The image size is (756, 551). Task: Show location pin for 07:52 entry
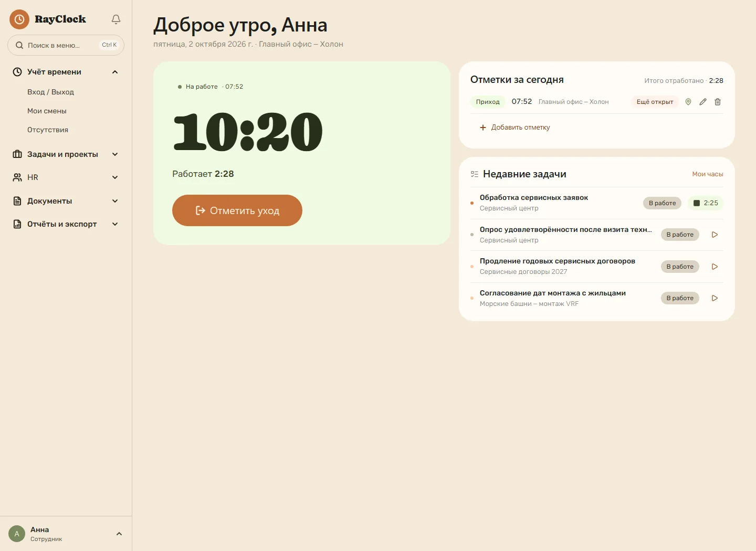click(x=688, y=102)
